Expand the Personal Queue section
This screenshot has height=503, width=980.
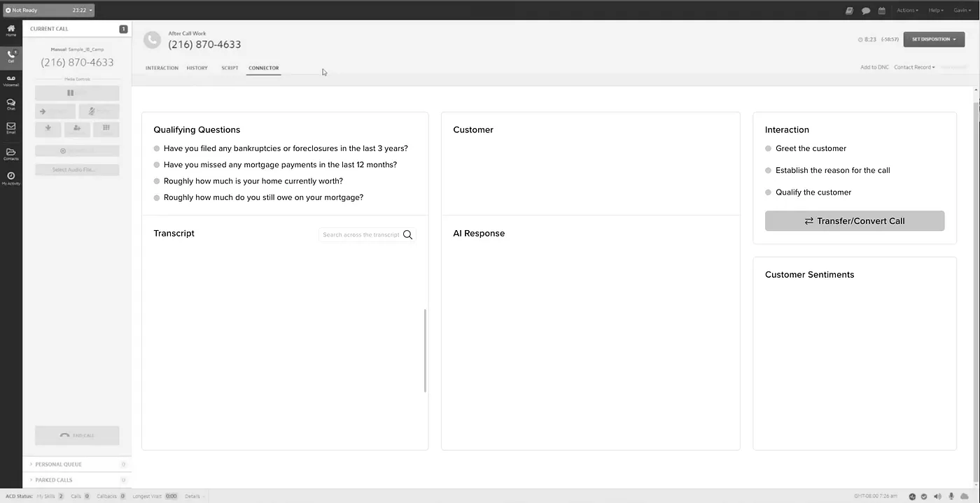pos(77,465)
